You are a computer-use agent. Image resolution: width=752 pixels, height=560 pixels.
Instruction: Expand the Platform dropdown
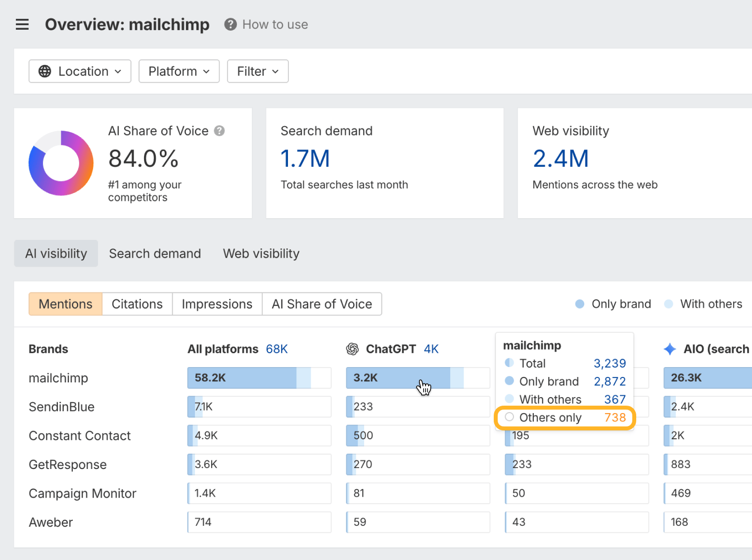point(179,71)
